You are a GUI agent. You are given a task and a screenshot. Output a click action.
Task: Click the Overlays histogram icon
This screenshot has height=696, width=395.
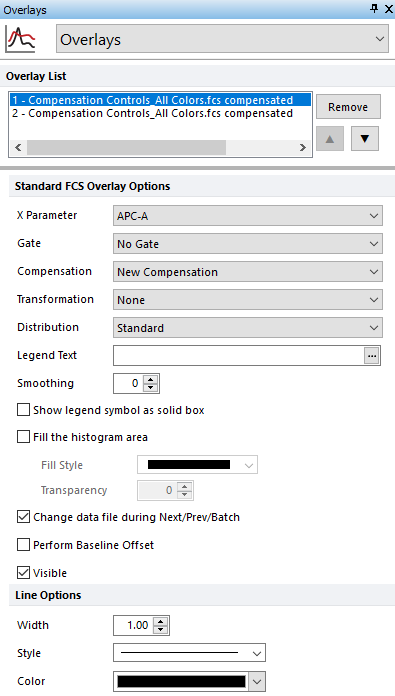(20, 39)
